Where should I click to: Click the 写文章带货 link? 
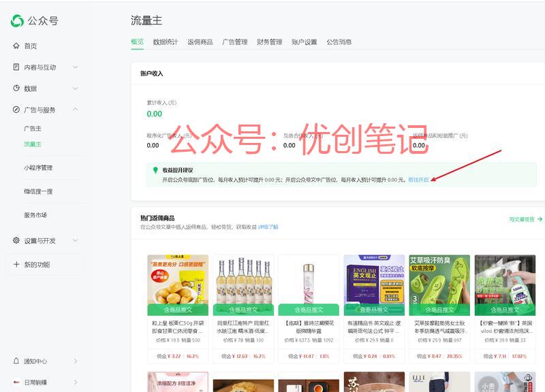click(x=522, y=219)
